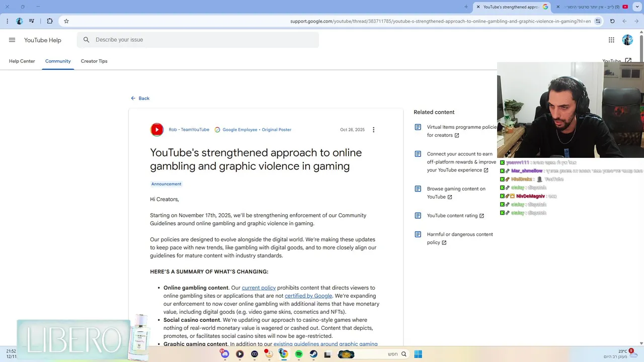Open Discord from the taskbar
This screenshot has width=644, height=362.
coord(225,354)
